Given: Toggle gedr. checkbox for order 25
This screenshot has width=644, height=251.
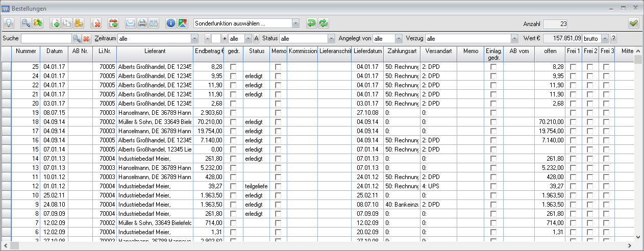Looking at the screenshot, I should (233, 67).
